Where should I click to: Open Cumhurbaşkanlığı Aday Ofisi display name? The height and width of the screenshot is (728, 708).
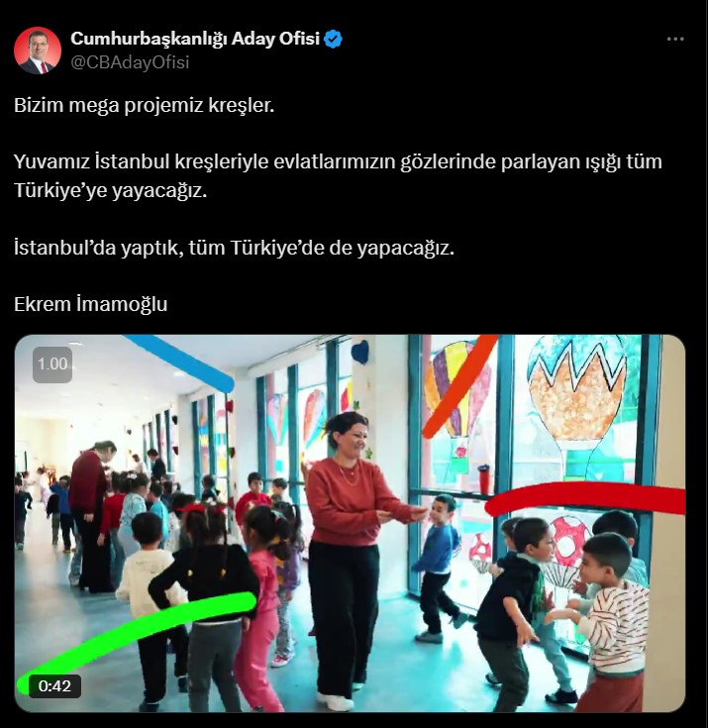pos(195,39)
